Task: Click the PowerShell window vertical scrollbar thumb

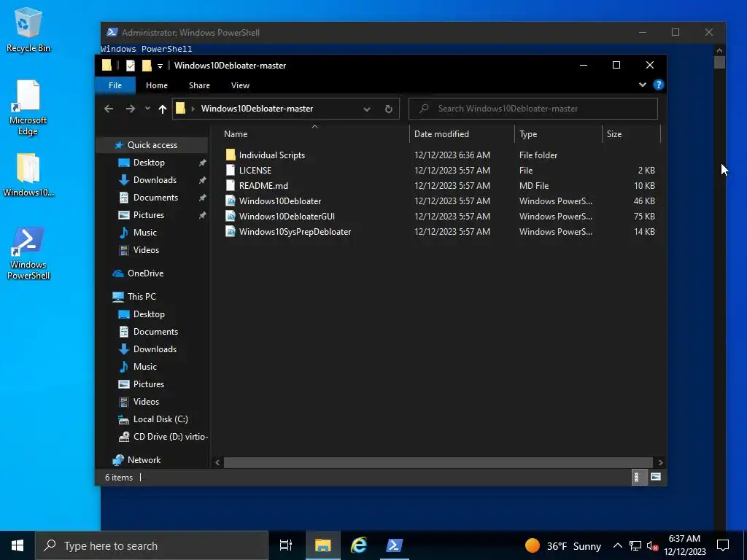Action: pos(719,63)
